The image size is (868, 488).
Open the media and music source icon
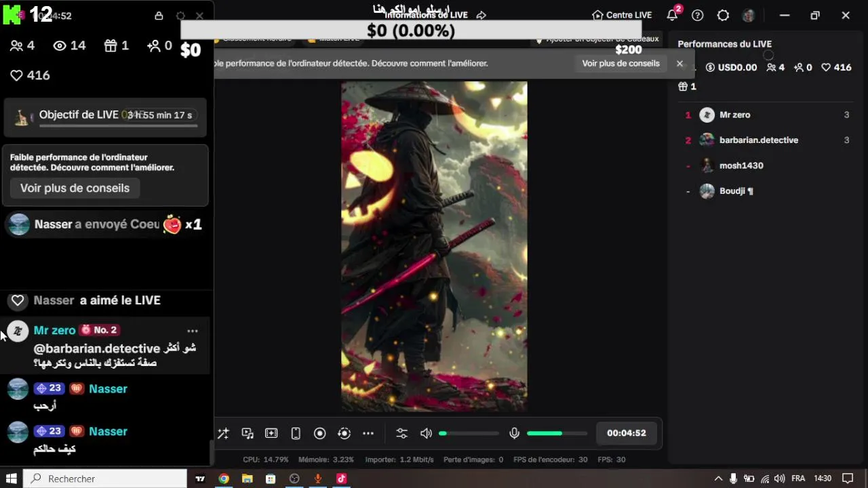248,433
